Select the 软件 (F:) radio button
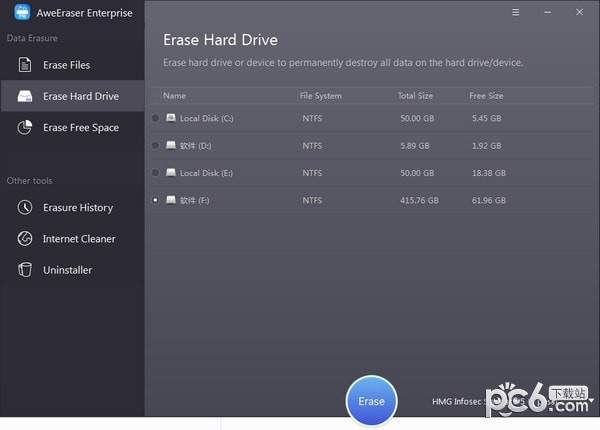This screenshot has width=600, height=430. tap(155, 200)
